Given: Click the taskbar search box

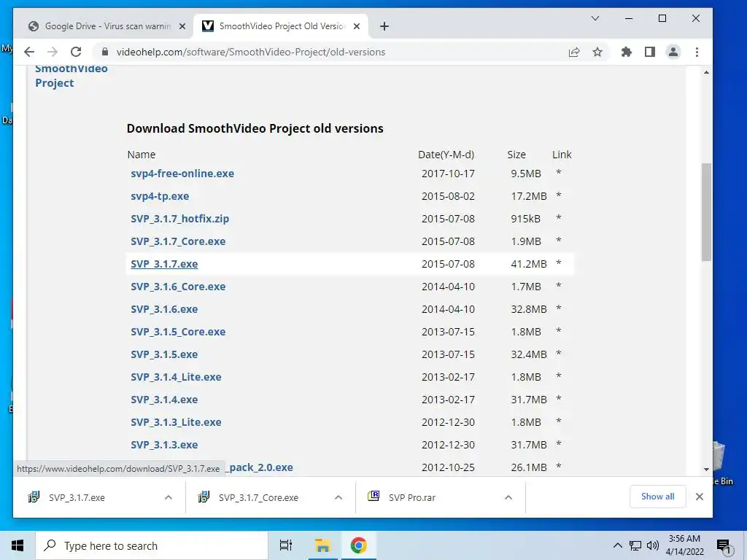Looking at the screenshot, I should point(152,545).
